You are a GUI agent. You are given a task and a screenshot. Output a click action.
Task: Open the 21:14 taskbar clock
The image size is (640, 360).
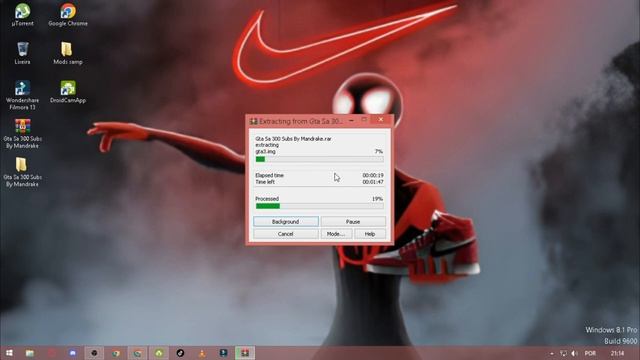pos(618,353)
